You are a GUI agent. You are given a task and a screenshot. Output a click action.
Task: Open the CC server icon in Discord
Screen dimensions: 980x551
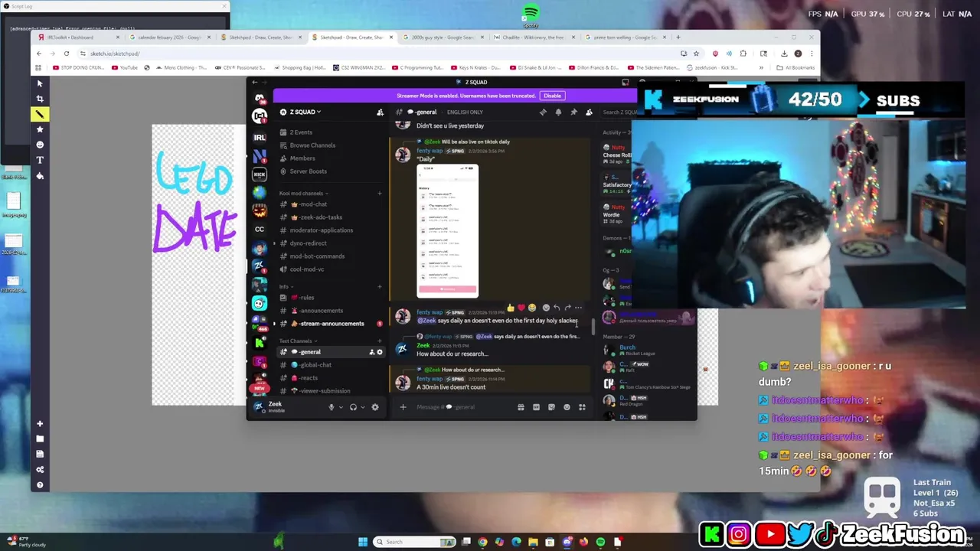coord(260,229)
